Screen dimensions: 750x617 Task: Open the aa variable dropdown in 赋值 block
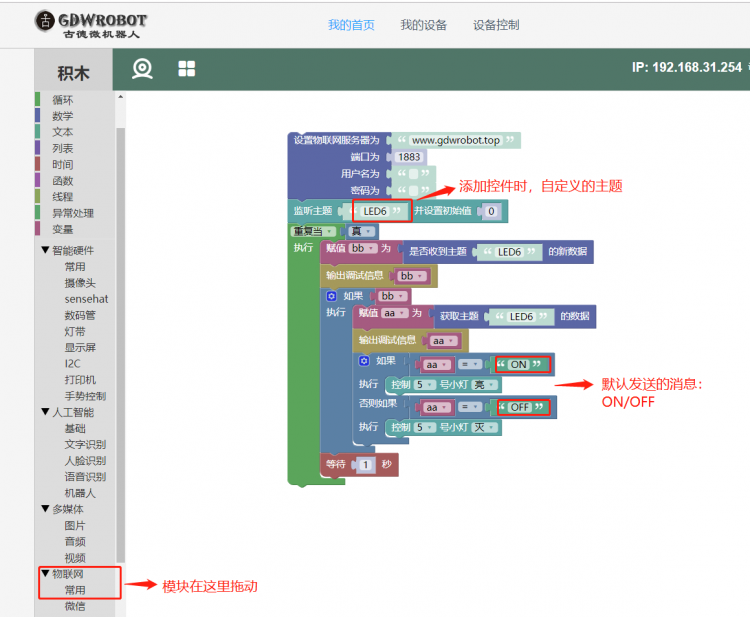tap(395, 313)
